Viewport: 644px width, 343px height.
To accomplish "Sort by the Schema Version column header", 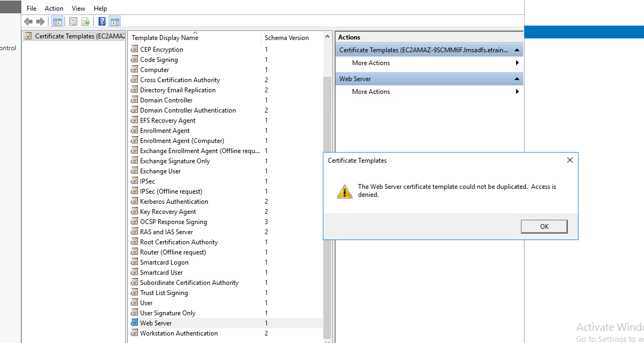I will pyautogui.click(x=287, y=38).
